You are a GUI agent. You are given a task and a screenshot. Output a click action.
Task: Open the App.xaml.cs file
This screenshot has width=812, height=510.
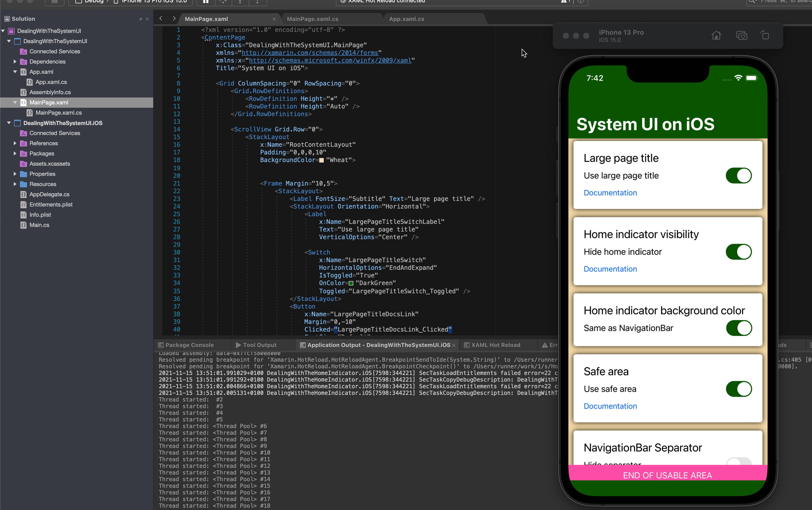point(50,82)
